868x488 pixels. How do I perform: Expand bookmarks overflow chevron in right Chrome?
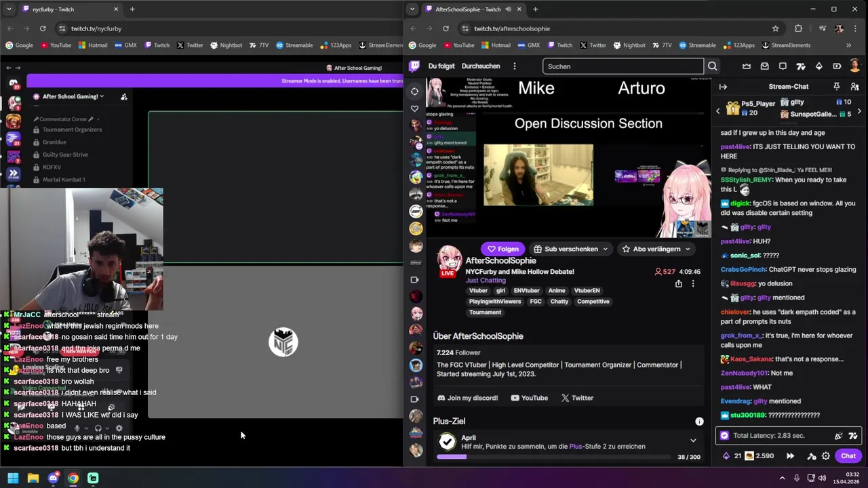[848, 45]
